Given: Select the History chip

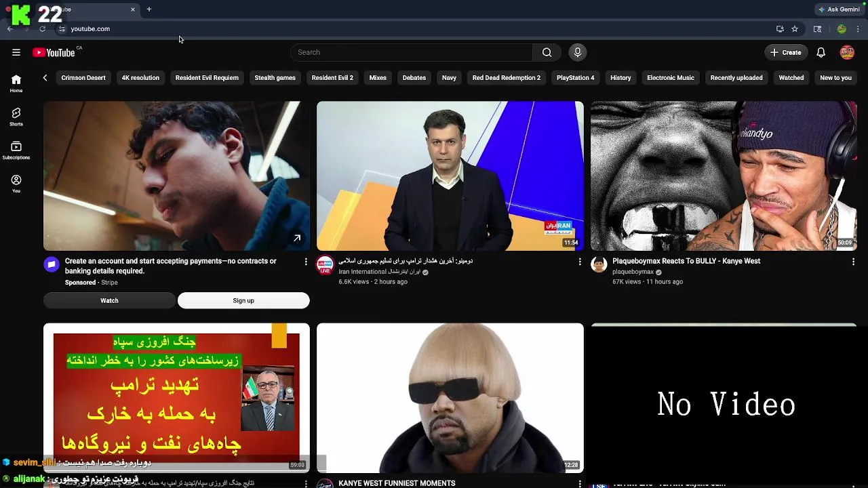Looking at the screenshot, I should [x=620, y=78].
